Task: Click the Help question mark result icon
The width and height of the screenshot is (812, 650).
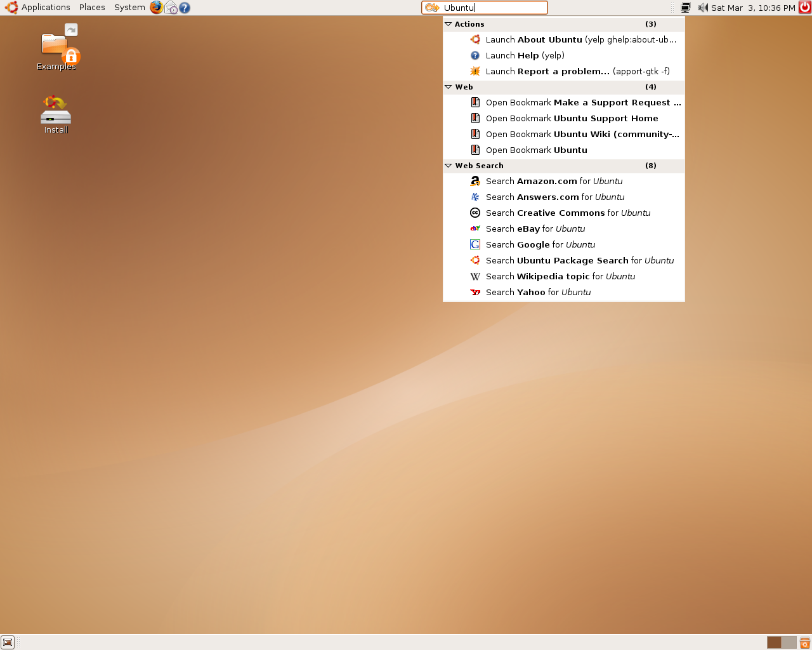Action: [475, 55]
